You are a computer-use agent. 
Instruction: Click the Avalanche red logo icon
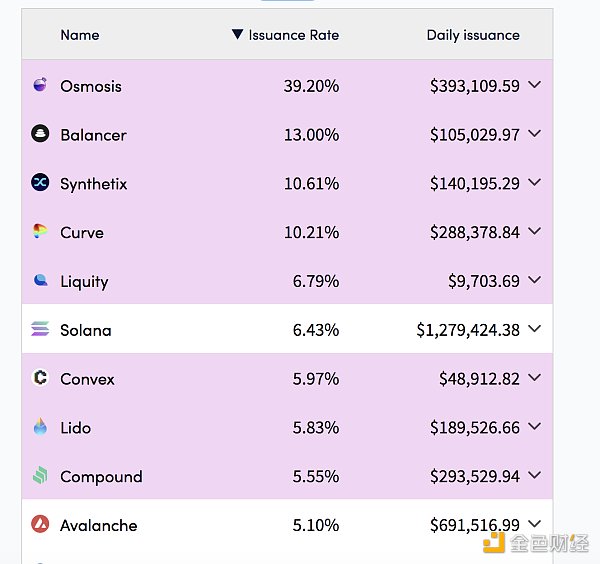40,525
